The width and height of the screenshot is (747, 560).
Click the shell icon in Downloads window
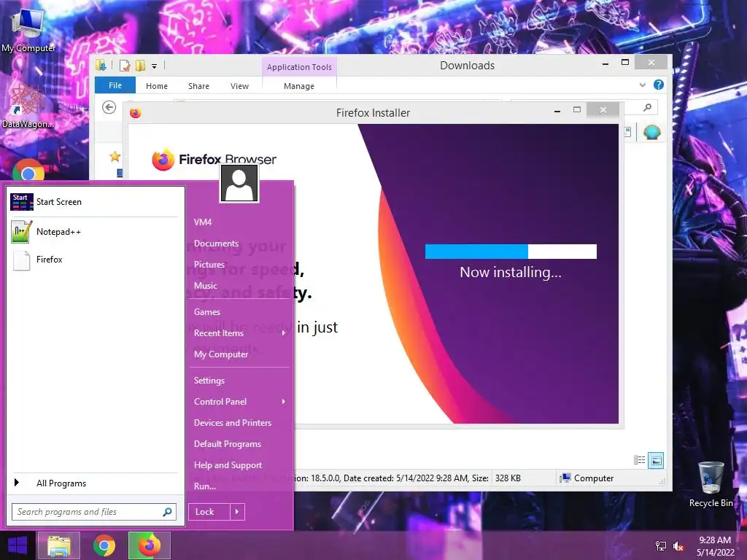(x=651, y=132)
